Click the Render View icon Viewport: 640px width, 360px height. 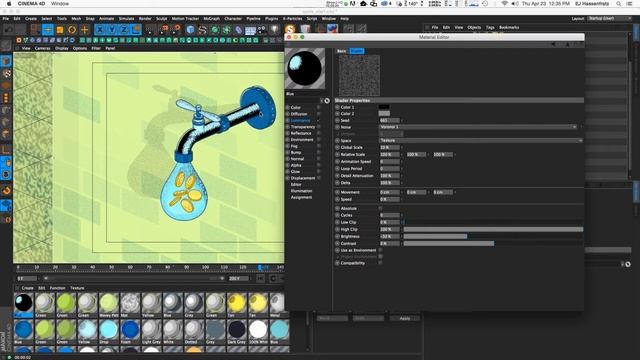point(150,29)
